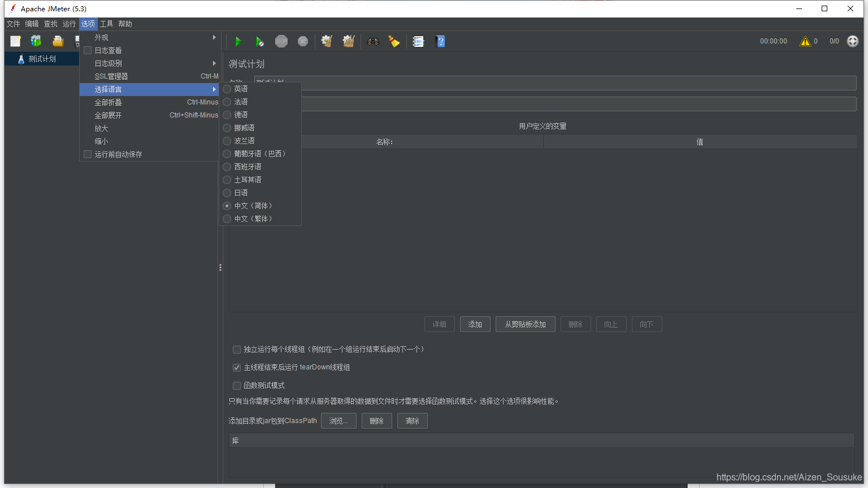Screen dimensions: 868x488
Task: Click 放大 zoom in entry
Action: click(x=149, y=128)
